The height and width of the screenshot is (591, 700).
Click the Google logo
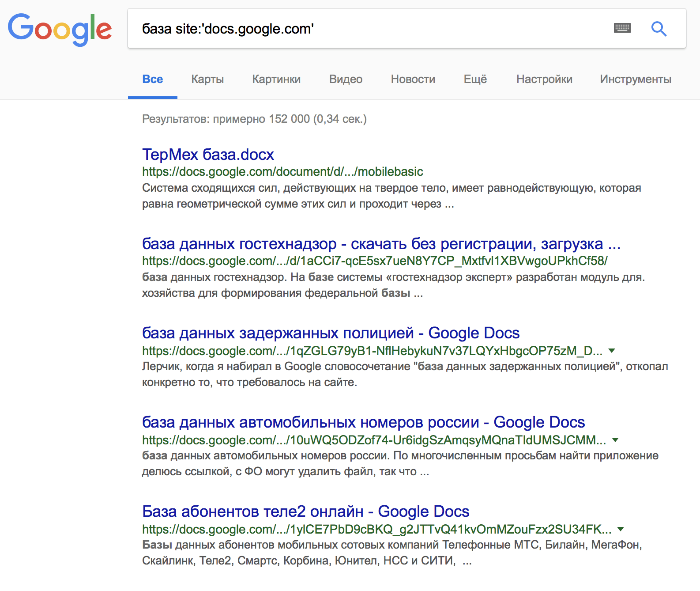tap(60, 30)
